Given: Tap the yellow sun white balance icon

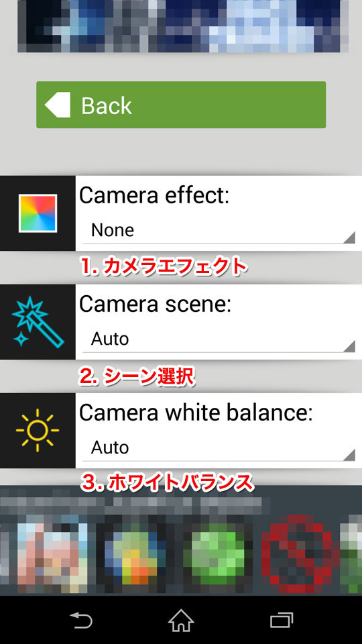Looking at the screenshot, I should (38, 431).
